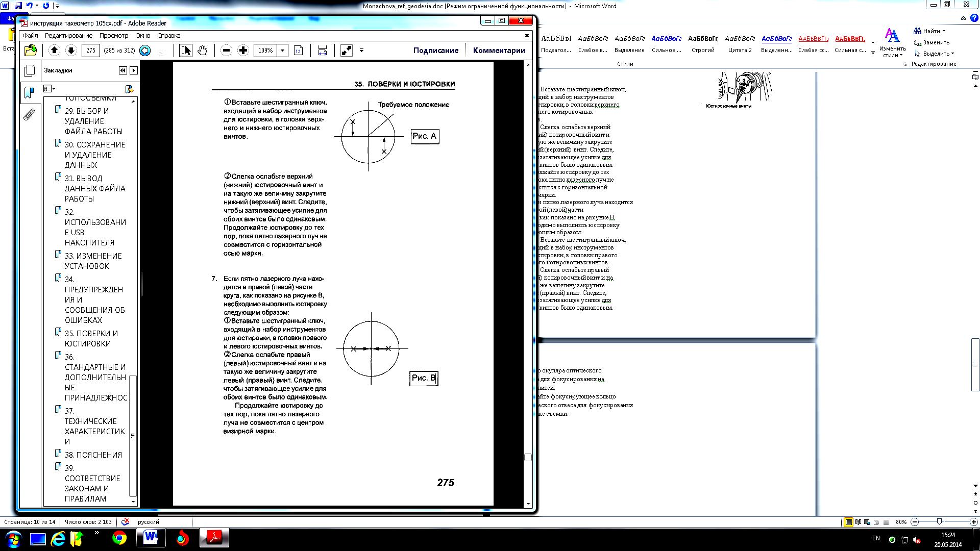Zoom in with the plus button in Adobe Reader

pyautogui.click(x=243, y=50)
